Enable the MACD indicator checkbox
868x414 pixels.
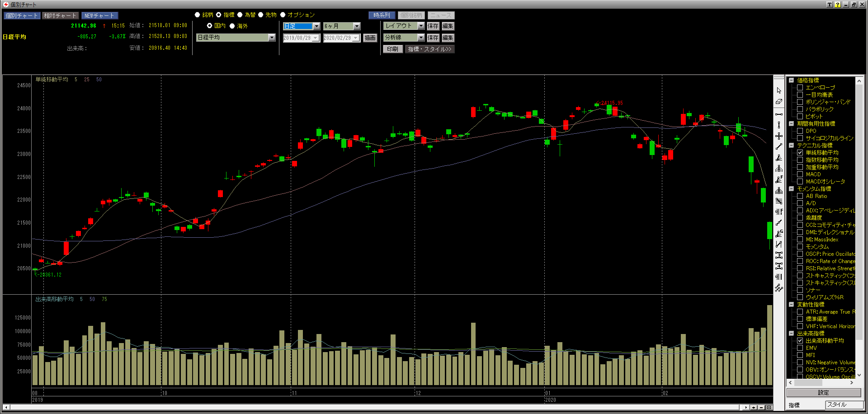pos(800,174)
